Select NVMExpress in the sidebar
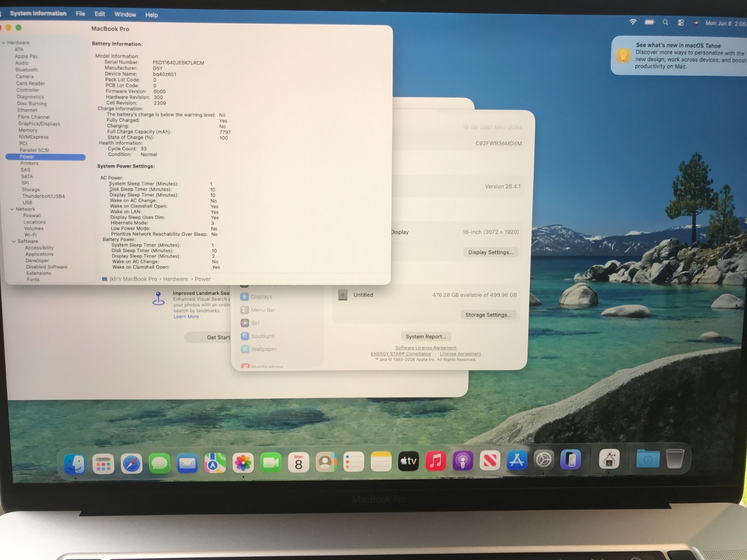The width and height of the screenshot is (747, 560). pyautogui.click(x=34, y=137)
